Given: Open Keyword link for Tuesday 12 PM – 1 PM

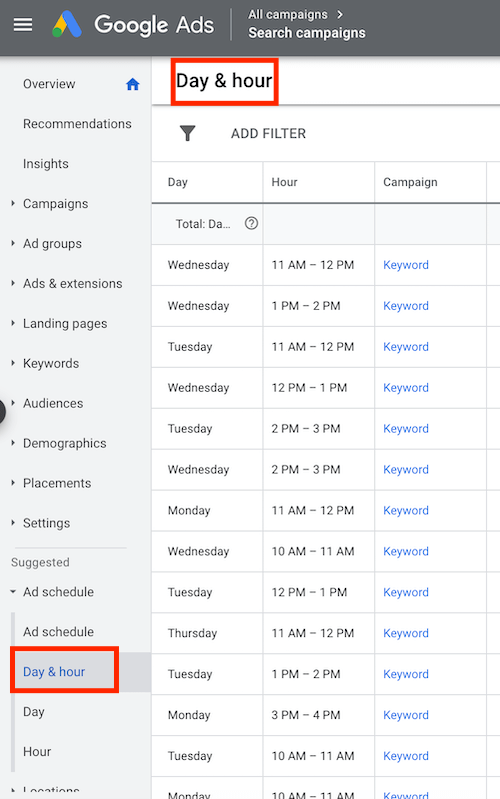Looking at the screenshot, I should [406, 592].
